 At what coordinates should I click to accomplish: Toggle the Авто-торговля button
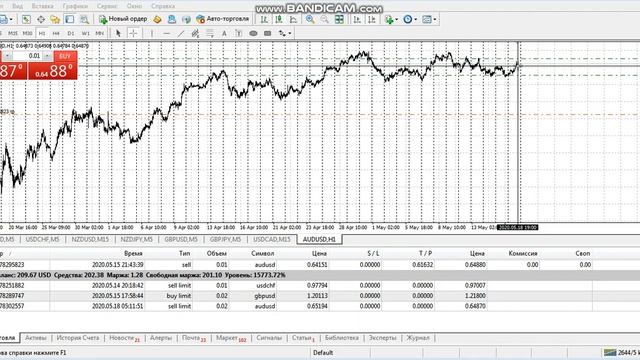pos(222,19)
